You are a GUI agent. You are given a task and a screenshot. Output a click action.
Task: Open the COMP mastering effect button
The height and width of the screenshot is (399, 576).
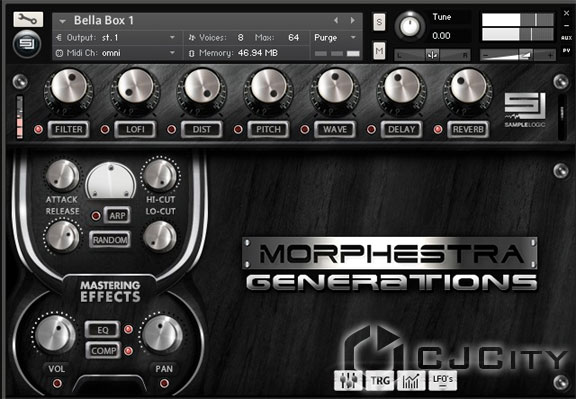point(103,351)
